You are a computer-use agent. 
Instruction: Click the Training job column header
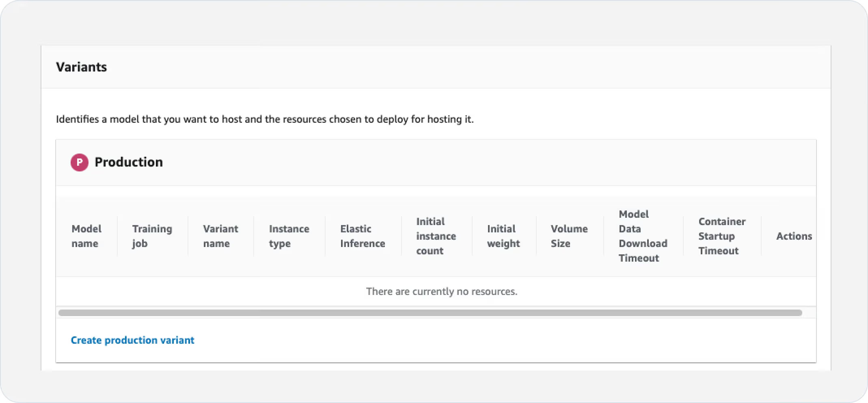point(152,236)
